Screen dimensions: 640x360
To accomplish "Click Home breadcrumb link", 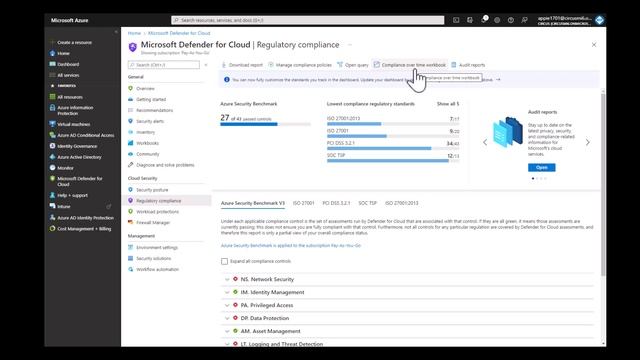I will pyautogui.click(x=134, y=33).
